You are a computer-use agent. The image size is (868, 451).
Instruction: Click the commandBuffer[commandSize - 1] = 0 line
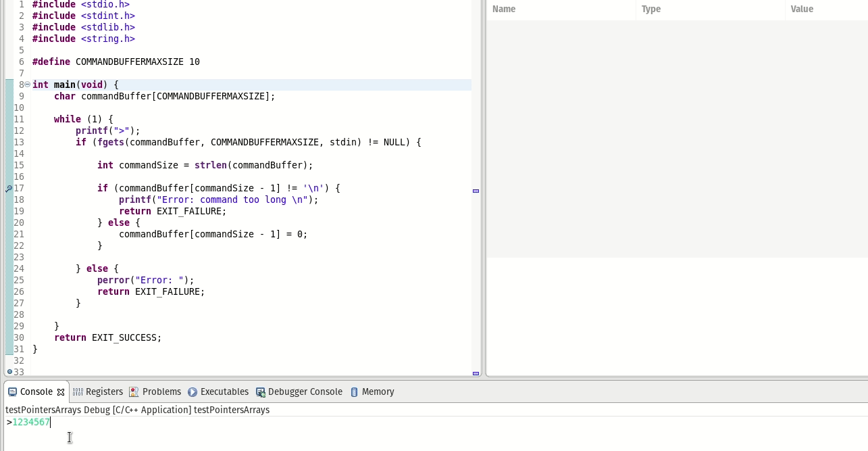pyautogui.click(x=213, y=234)
